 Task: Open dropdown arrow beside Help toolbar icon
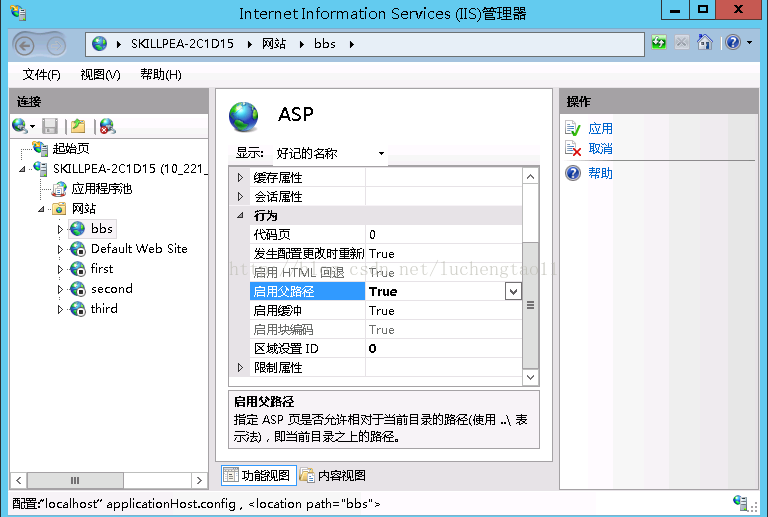click(x=749, y=43)
